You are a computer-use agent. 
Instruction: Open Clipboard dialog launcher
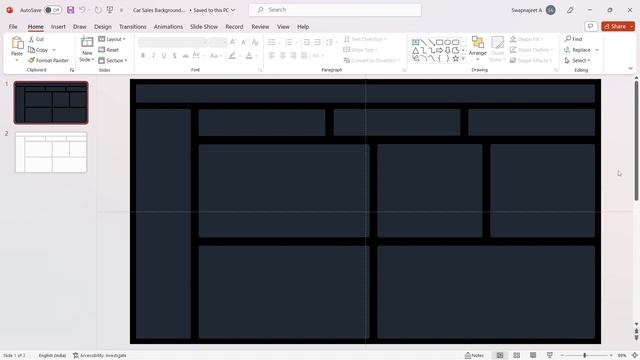coord(72,70)
